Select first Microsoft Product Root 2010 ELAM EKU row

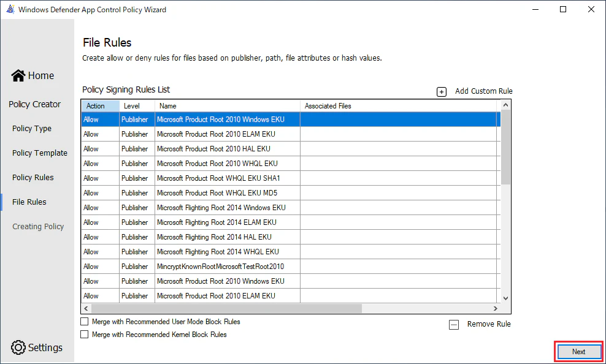[291, 134]
